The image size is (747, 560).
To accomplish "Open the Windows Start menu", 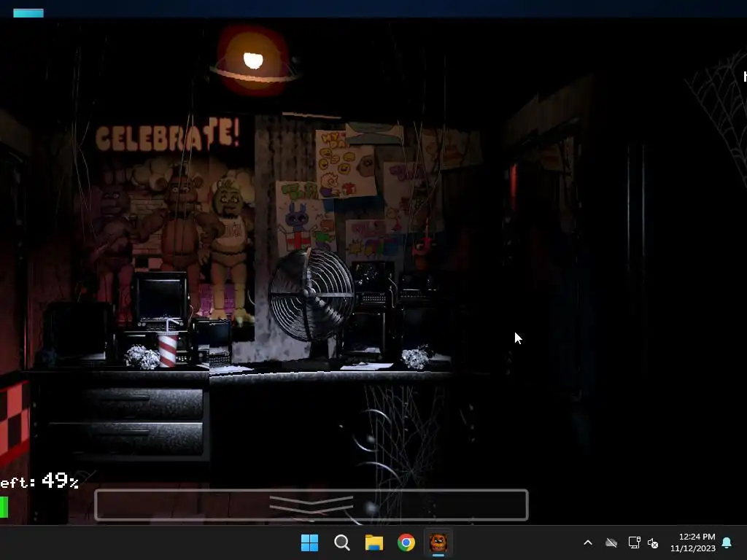I will coord(309,542).
